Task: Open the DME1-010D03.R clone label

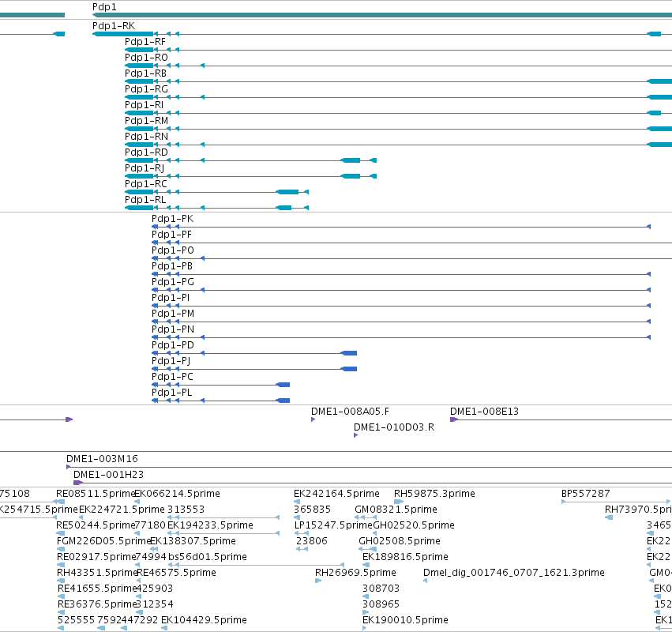Action: pyautogui.click(x=394, y=427)
